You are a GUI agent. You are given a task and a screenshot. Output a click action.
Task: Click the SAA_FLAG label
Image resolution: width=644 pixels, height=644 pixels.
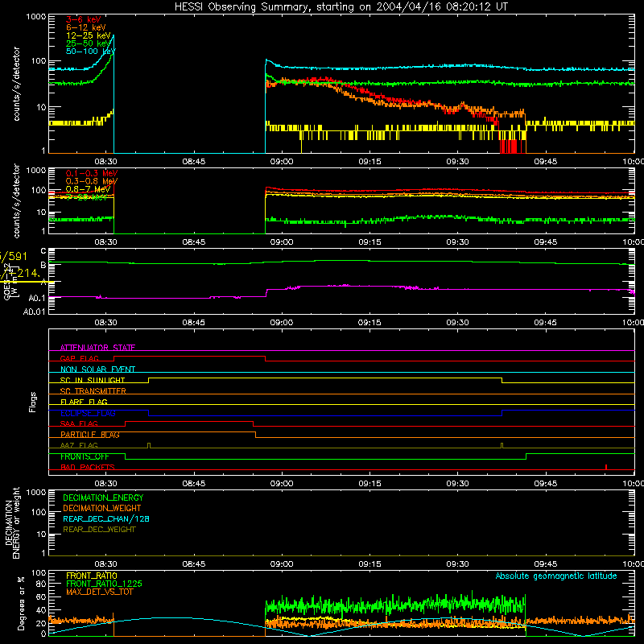(79, 423)
